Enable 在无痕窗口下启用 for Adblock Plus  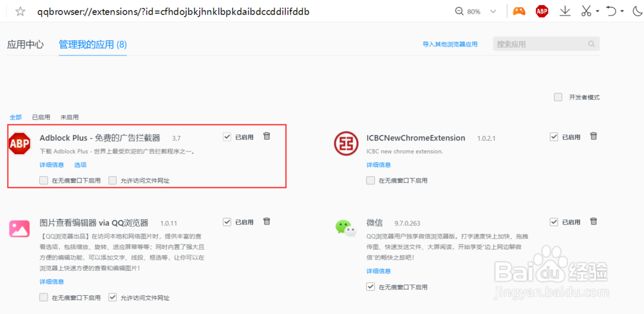[x=44, y=180]
